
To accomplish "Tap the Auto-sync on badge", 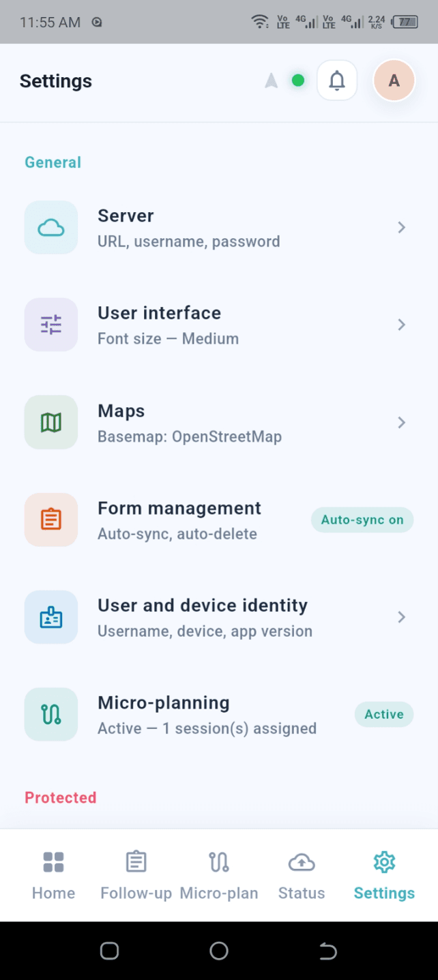I will (x=362, y=520).
